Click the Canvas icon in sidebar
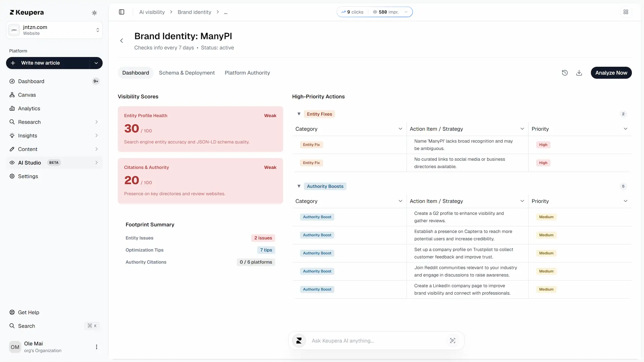644x362 pixels. 12,95
